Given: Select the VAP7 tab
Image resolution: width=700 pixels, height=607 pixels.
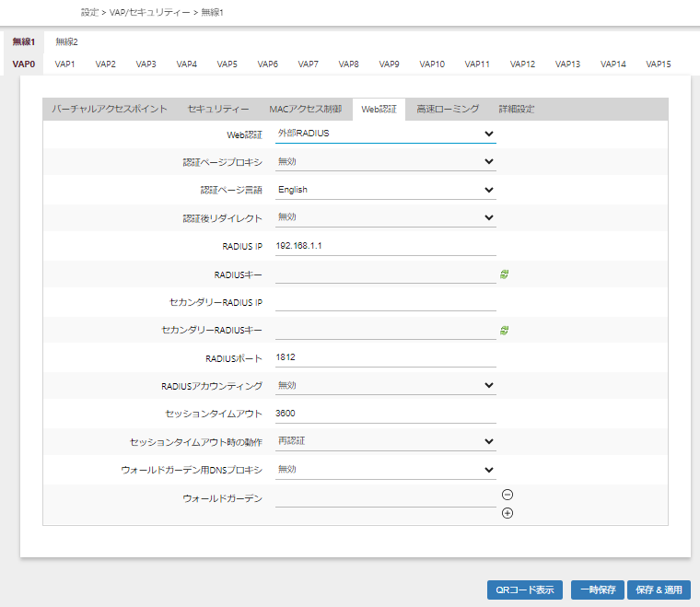Looking at the screenshot, I should [308, 64].
